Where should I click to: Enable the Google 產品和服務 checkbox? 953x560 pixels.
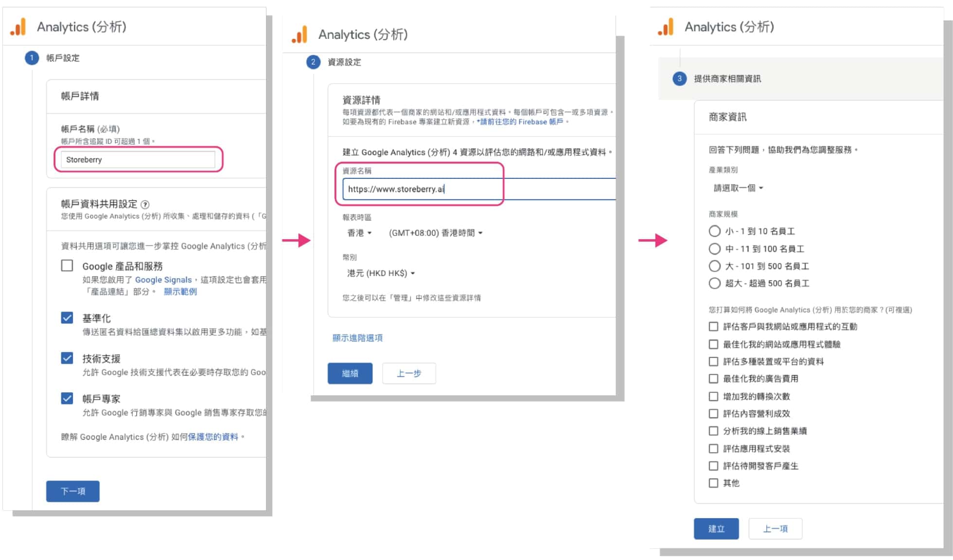(67, 265)
